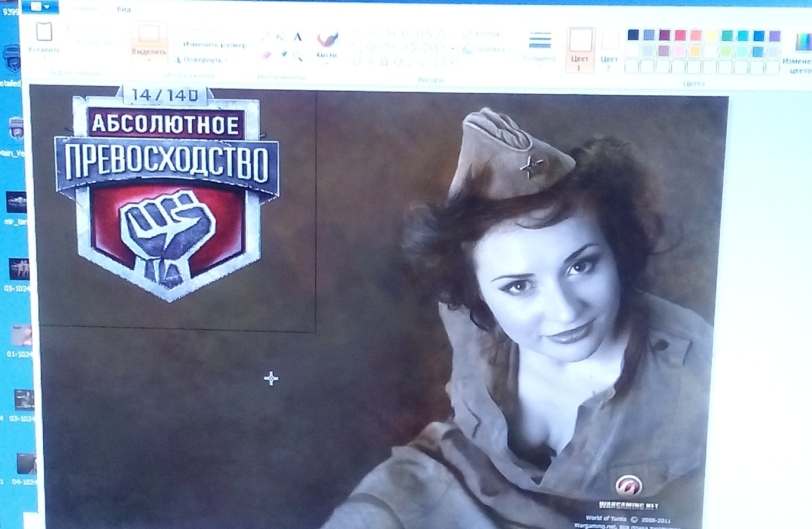Expand the Кисти brushes dropdown arrow
This screenshot has width=812, height=529.
point(326,63)
